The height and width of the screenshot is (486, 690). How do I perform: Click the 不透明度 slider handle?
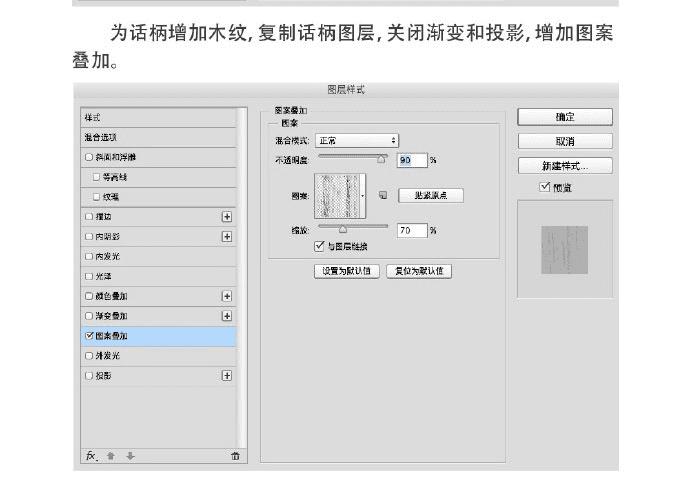pyautogui.click(x=381, y=159)
